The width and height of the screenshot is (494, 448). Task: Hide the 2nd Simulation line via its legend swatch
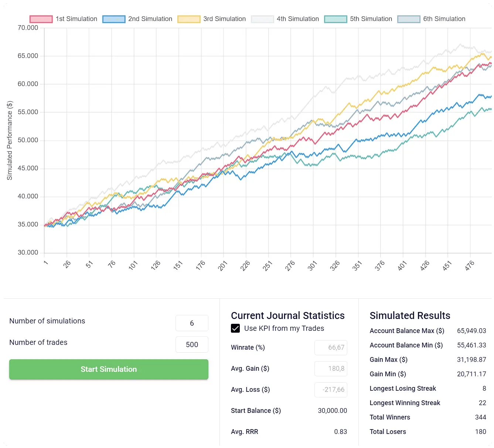pos(114,19)
